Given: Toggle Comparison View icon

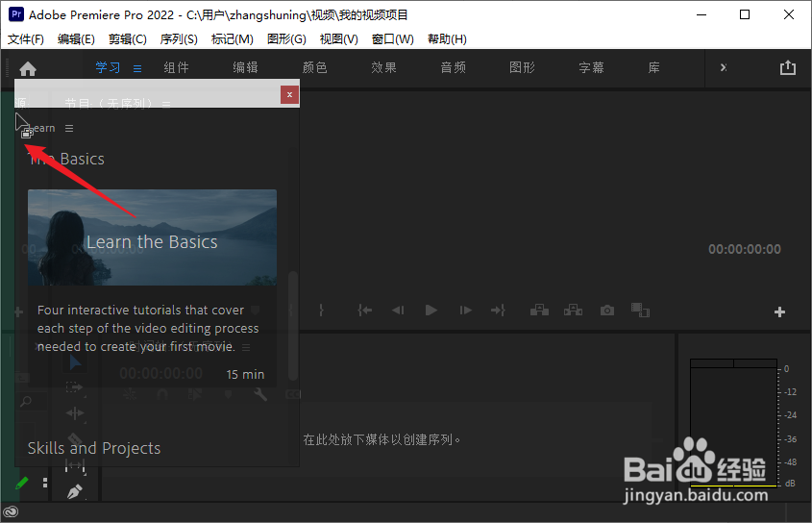Looking at the screenshot, I should tap(640, 310).
